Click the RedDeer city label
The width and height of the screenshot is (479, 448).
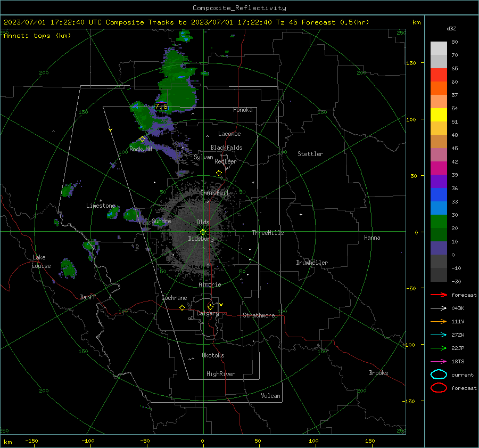point(226,161)
